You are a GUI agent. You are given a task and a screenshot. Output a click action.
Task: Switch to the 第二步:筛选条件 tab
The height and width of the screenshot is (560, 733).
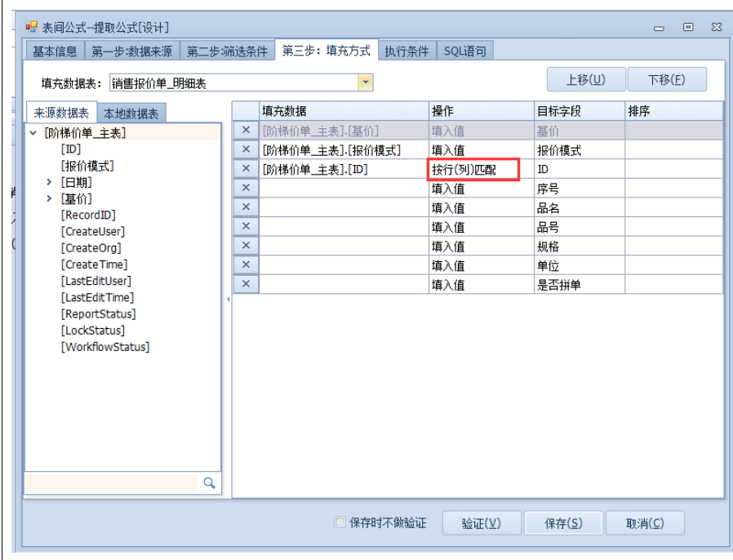pos(226,51)
